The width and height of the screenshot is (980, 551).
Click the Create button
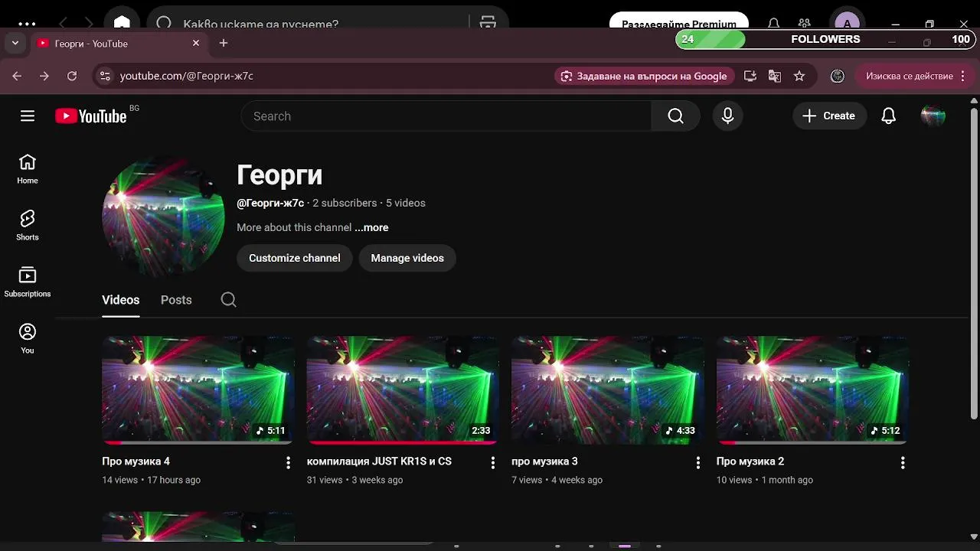[829, 116]
